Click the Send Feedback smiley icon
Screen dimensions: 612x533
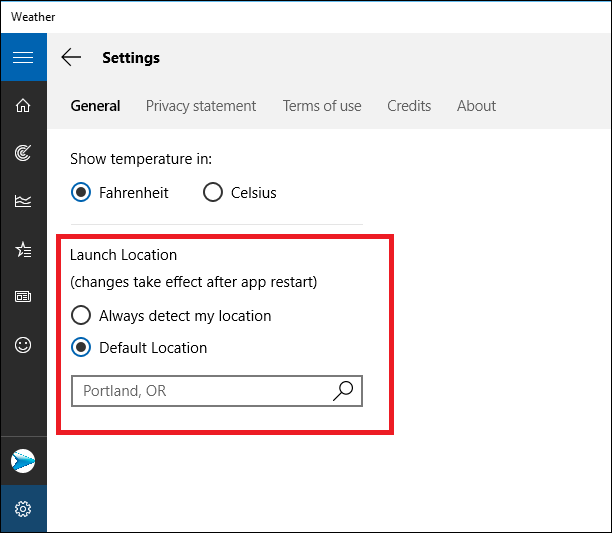click(x=23, y=345)
